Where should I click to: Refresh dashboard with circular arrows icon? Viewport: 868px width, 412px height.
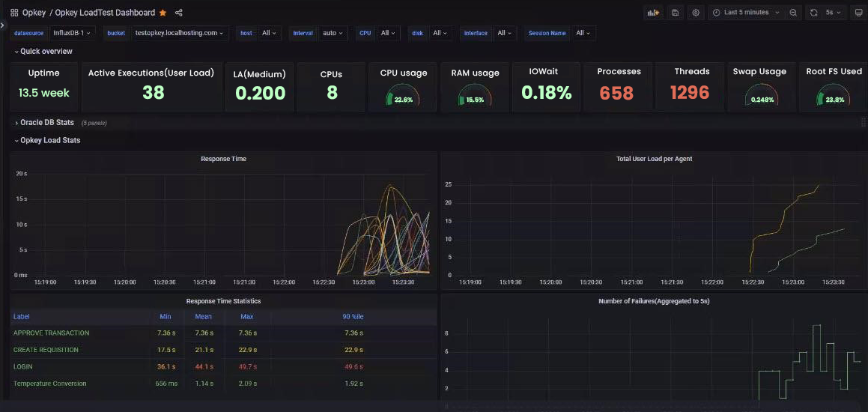[813, 13]
